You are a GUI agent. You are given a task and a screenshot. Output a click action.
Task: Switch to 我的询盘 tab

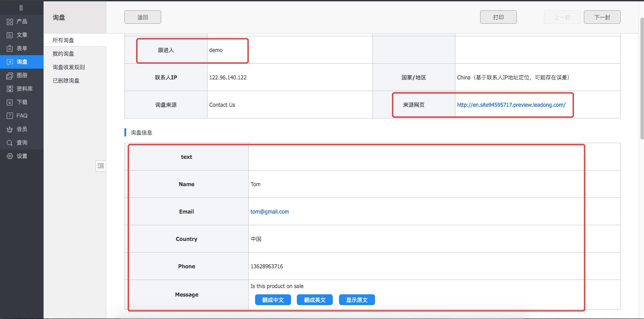[x=63, y=54]
